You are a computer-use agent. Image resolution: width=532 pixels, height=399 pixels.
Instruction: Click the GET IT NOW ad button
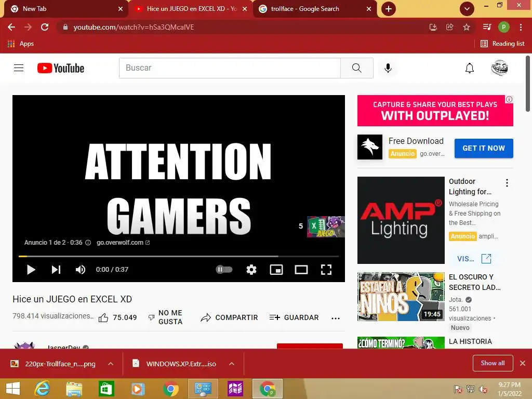[x=484, y=148]
